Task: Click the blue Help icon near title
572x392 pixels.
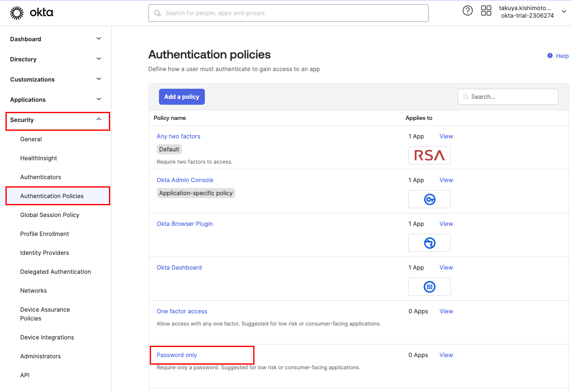Action: pyautogui.click(x=550, y=56)
